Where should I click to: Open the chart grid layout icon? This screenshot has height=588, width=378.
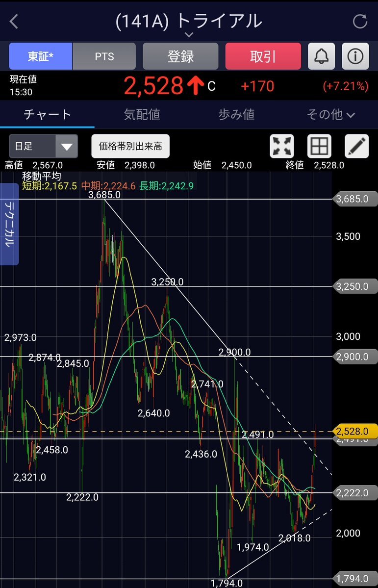(319, 146)
